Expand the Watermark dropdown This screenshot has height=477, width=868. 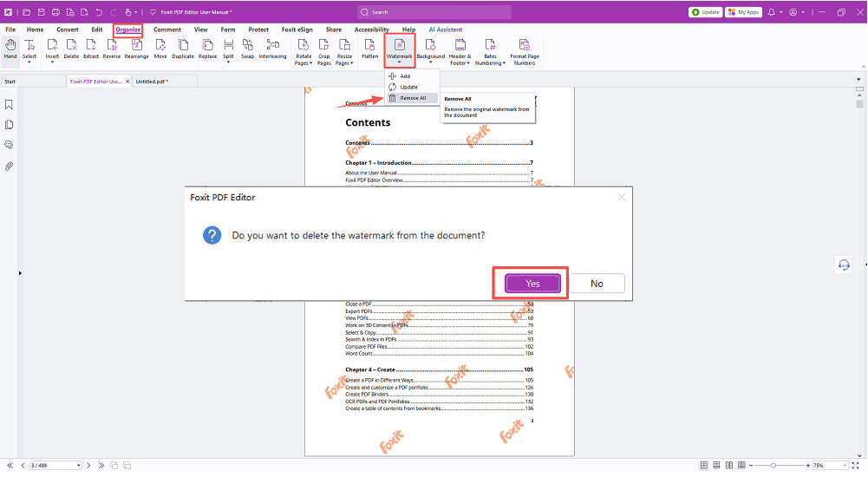tap(399, 62)
